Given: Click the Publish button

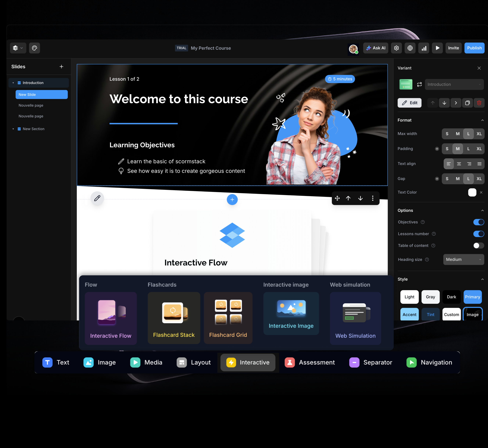Looking at the screenshot, I should pos(474,48).
